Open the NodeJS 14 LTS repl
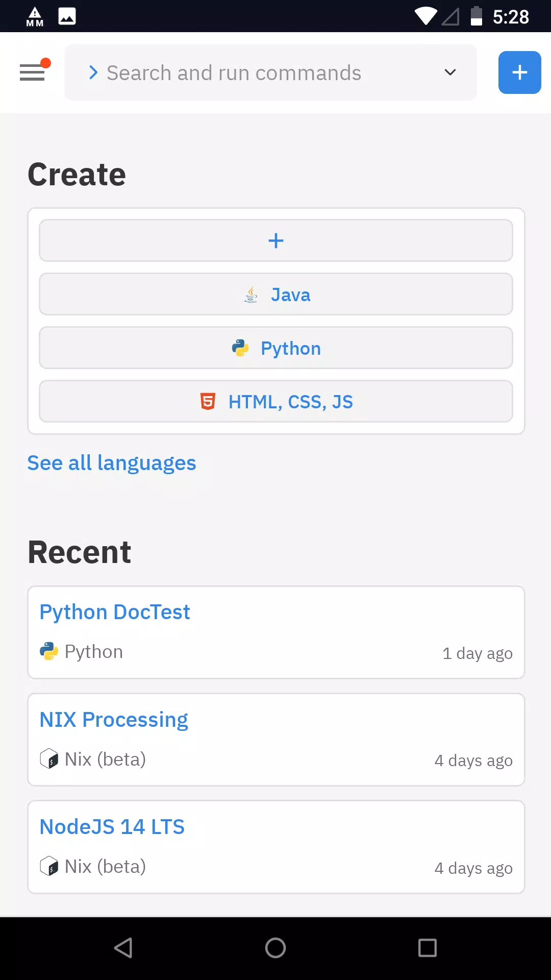Image resolution: width=551 pixels, height=980 pixels. 276,847
